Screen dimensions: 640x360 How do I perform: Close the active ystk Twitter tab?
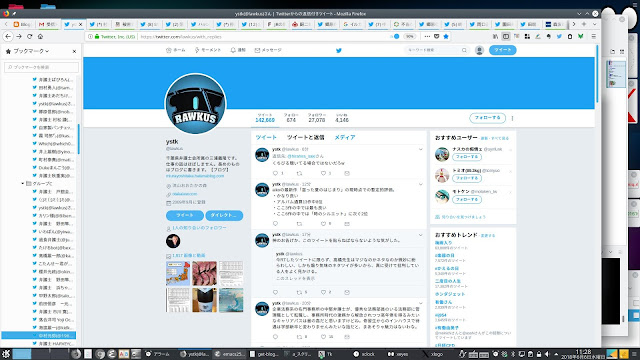(80, 24)
